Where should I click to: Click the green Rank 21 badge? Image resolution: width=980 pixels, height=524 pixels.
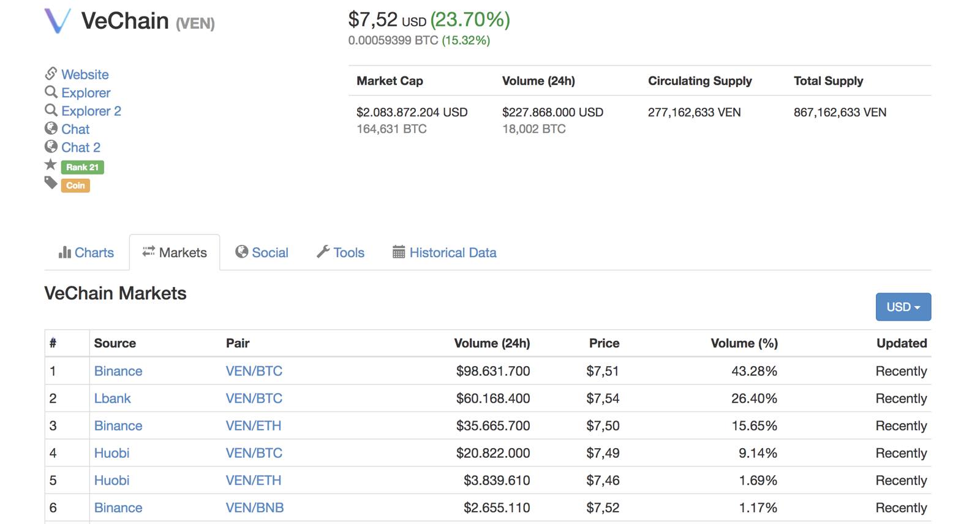click(83, 167)
